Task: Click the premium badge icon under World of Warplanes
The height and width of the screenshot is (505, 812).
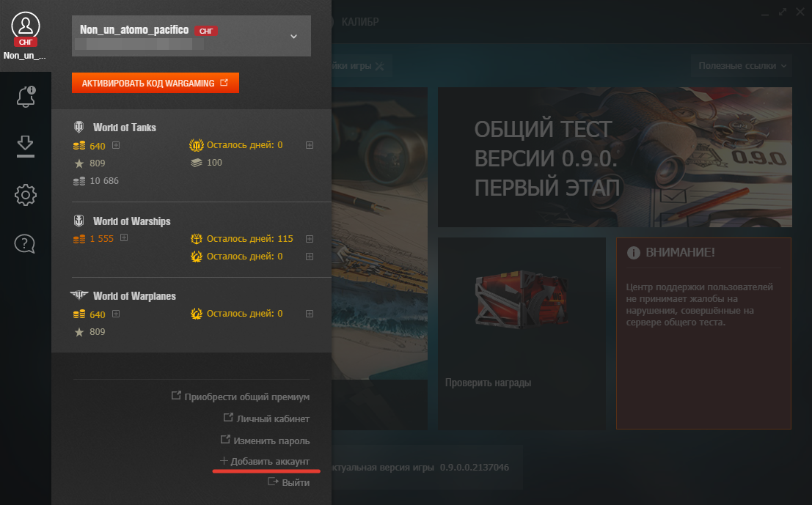Action: [197, 313]
